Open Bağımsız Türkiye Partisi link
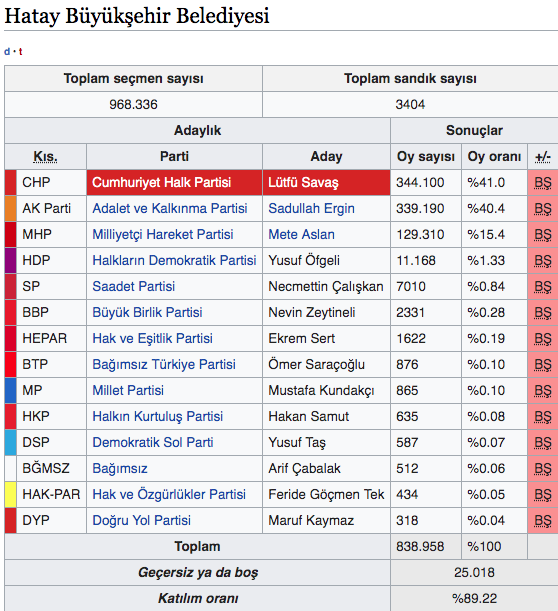The height and width of the screenshot is (611, 558). click(164, 364)
